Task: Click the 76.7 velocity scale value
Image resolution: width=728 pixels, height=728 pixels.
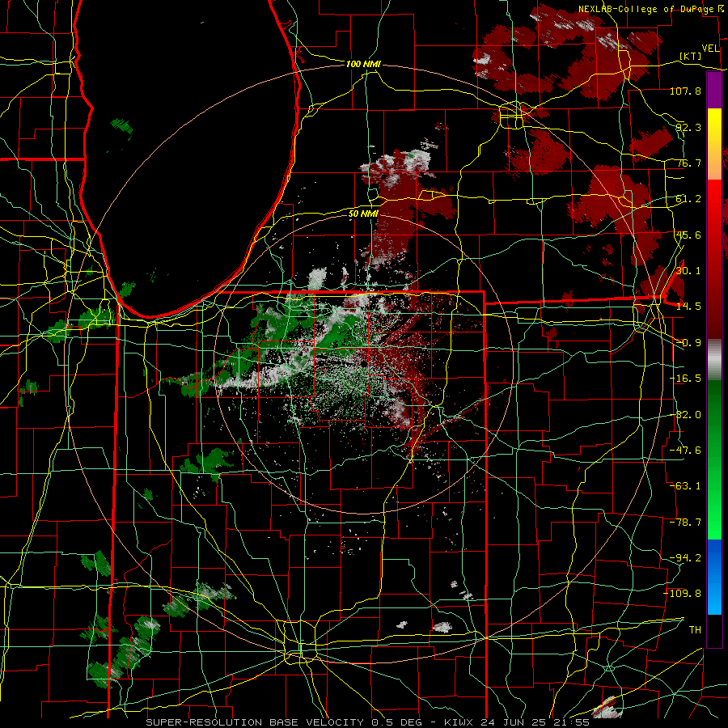Action: point(688,163)
